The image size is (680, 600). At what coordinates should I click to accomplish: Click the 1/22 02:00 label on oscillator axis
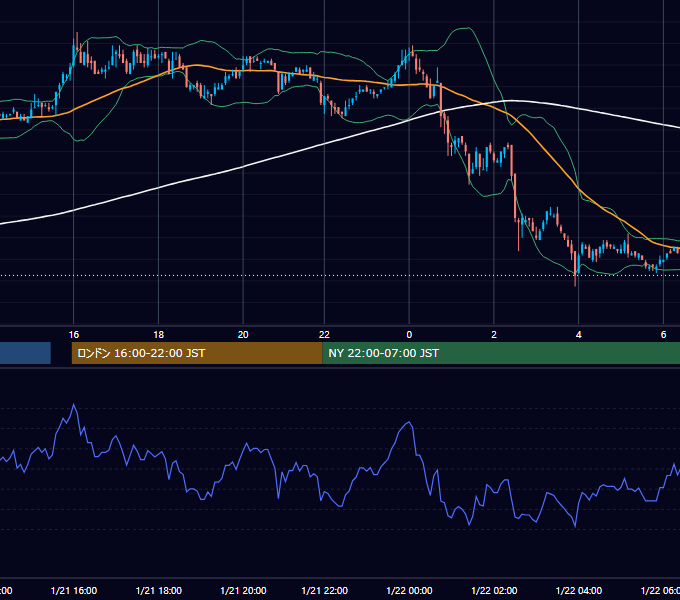494,590
